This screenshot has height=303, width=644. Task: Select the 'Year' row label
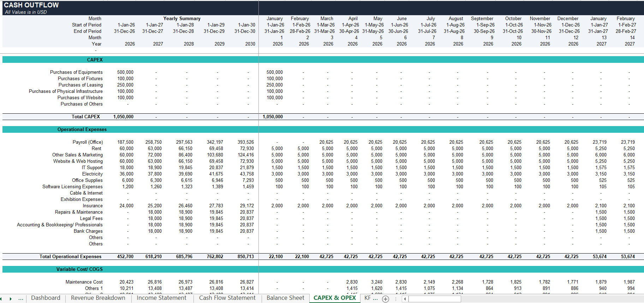coord(96,44)
